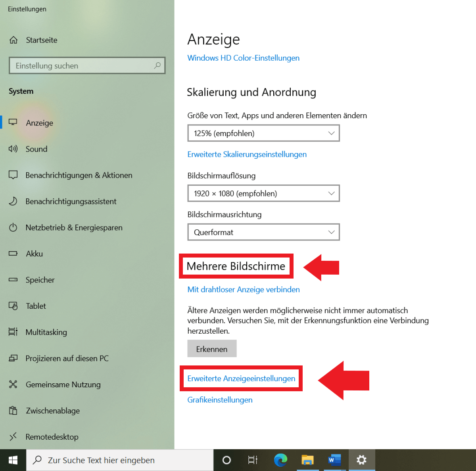Open Task View from the taskbar

(x=253, y=460)
